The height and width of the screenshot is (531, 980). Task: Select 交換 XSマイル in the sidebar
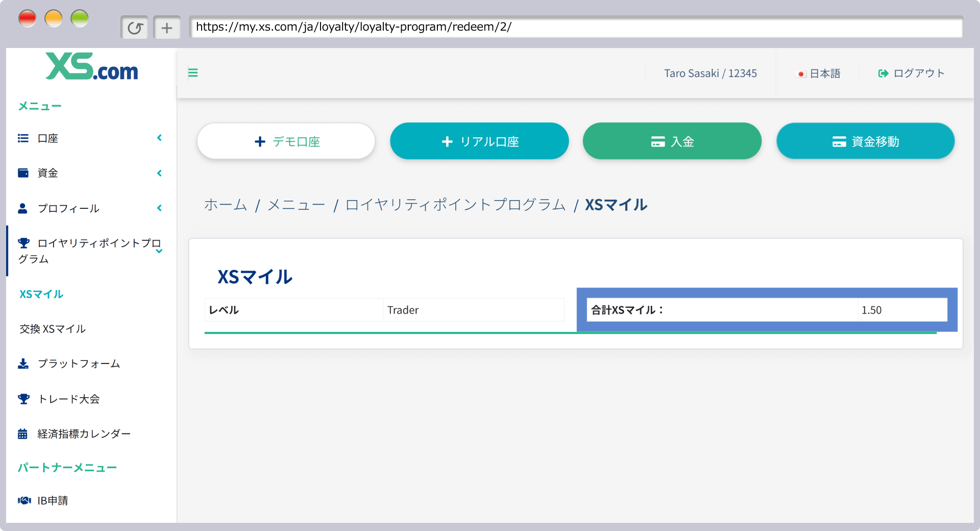pyautogui.click(x=53, y=329)
